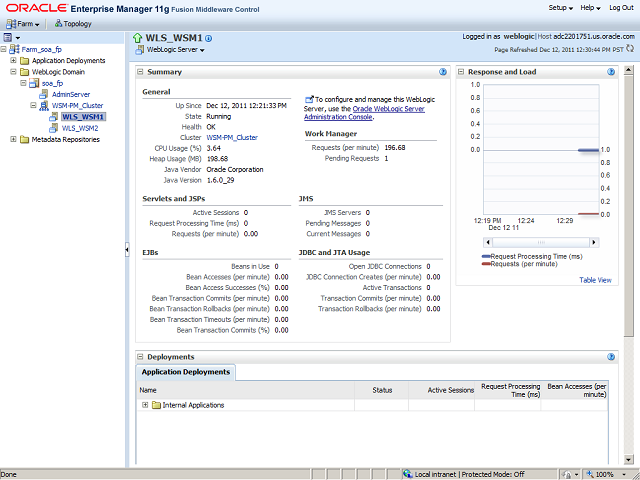Open Summary panel help icon

click(442, 72)
